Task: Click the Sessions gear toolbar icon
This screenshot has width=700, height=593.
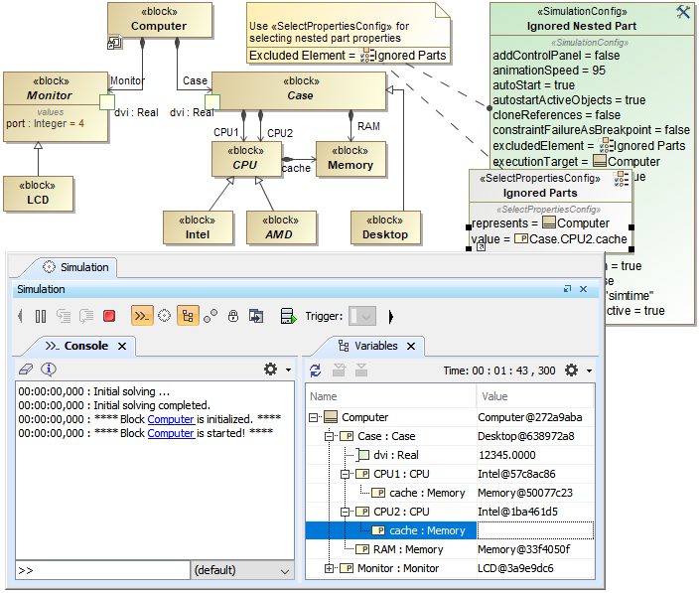Action: (x=165, y=316)
